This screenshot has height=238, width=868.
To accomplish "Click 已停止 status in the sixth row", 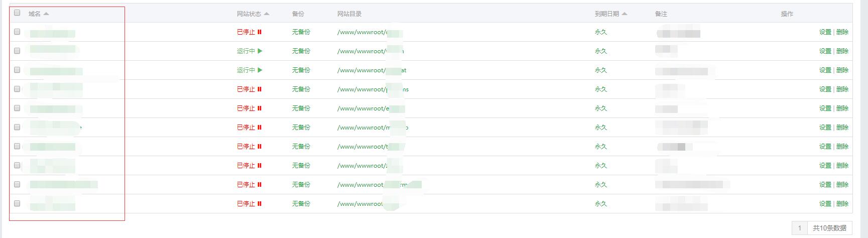I will pyautogui.click(x=246, y=128).
